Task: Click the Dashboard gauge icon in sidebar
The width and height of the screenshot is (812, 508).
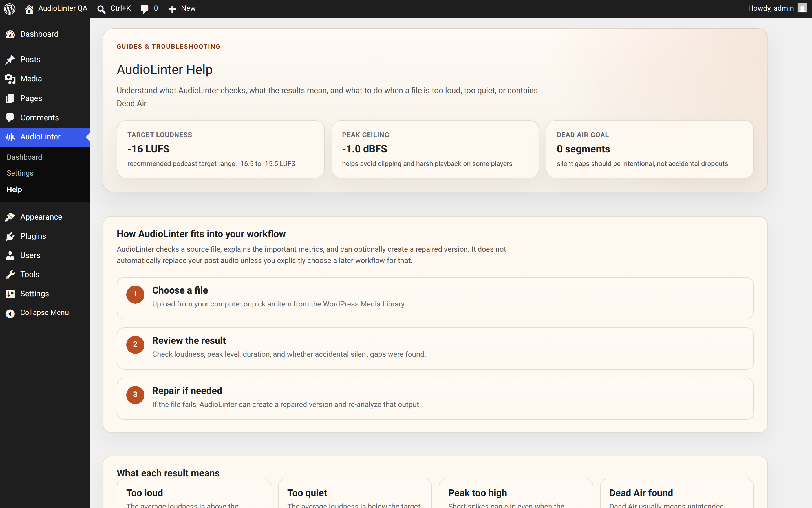Action: point(10,34)
